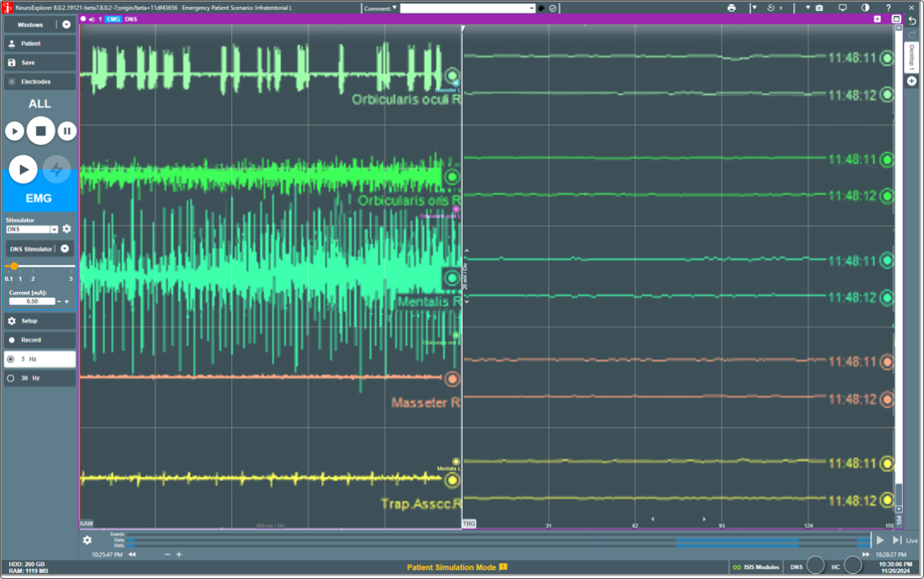
Task: Open the Stimulator dropdown showing DNS
Action: [53, 228]
